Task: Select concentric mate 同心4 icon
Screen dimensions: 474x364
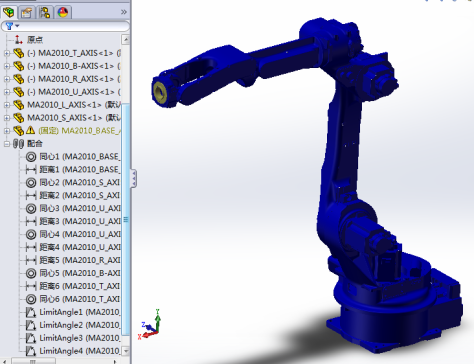Action: [31, 234]
